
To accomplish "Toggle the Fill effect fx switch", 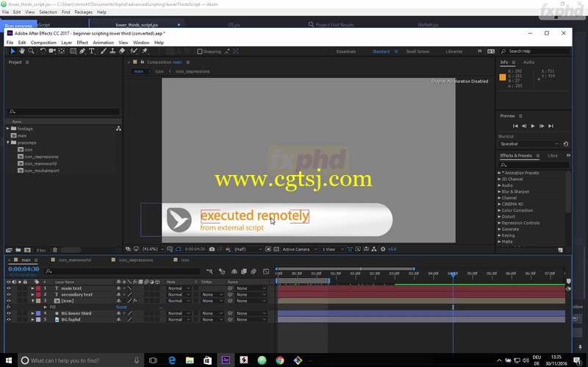I will pyautogui.click(x=9, y=307).
